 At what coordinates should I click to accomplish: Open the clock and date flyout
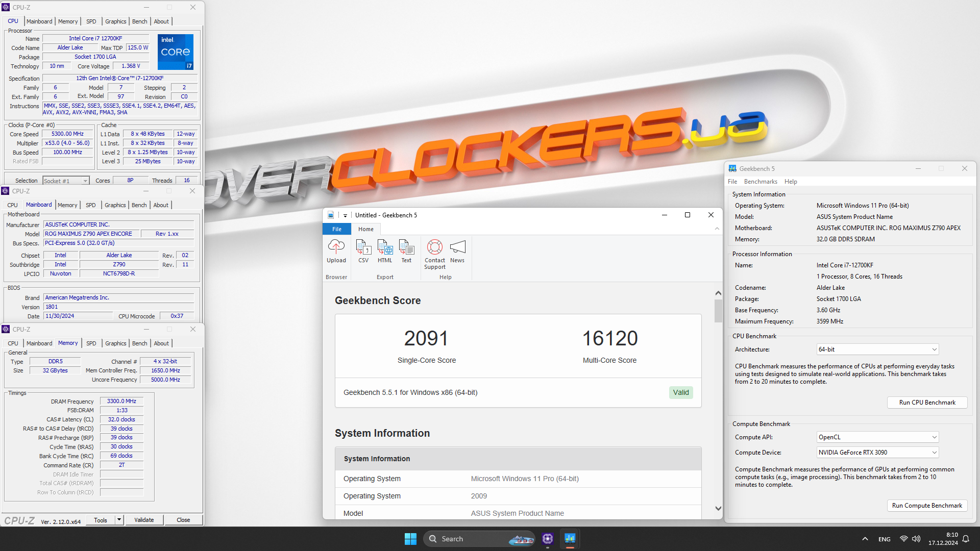[943, 539]
